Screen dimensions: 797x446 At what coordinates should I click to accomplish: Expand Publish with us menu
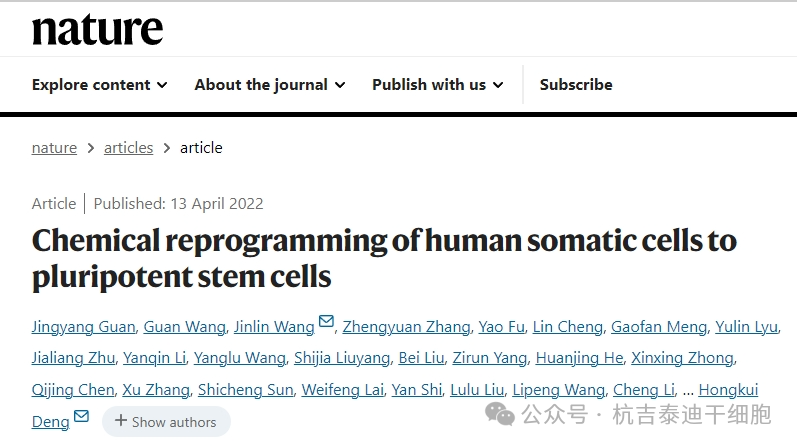click(x=437, y=85)
